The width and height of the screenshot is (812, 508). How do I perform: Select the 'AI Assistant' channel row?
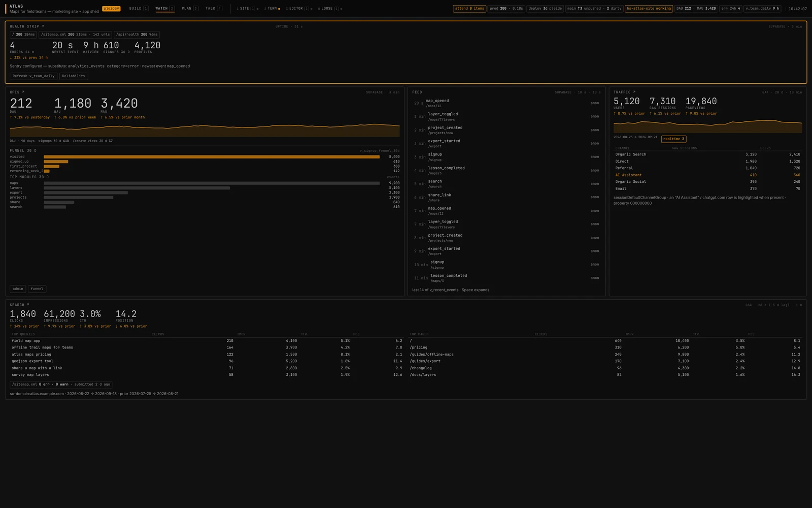click(707, 175)
